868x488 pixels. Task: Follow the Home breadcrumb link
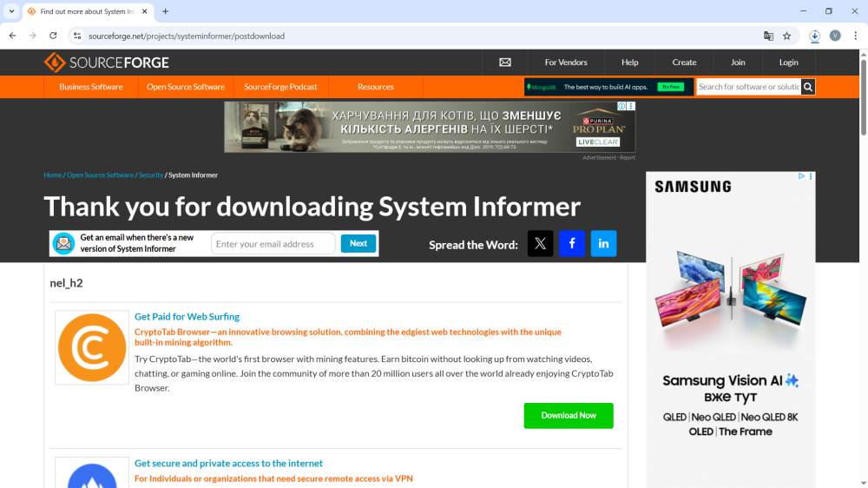point(53,175)
